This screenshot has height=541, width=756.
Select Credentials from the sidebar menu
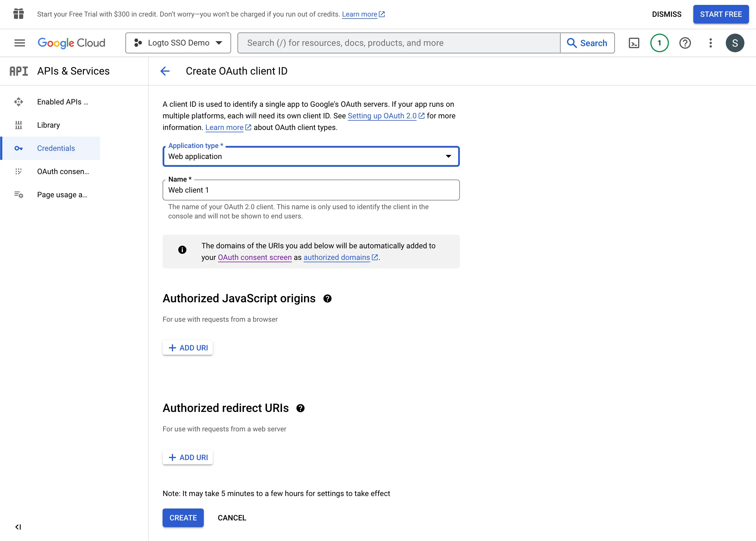[x=56, y=148]
